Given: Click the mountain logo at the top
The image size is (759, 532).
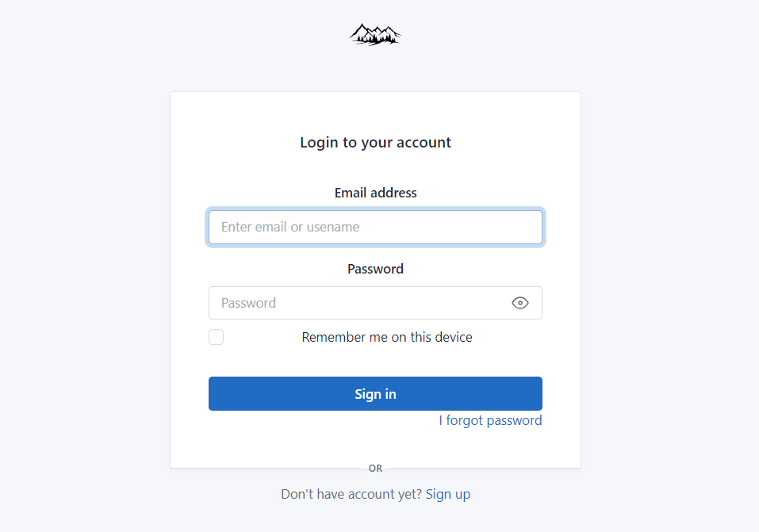Looking at the screenshot, I should tap(375, 34).
